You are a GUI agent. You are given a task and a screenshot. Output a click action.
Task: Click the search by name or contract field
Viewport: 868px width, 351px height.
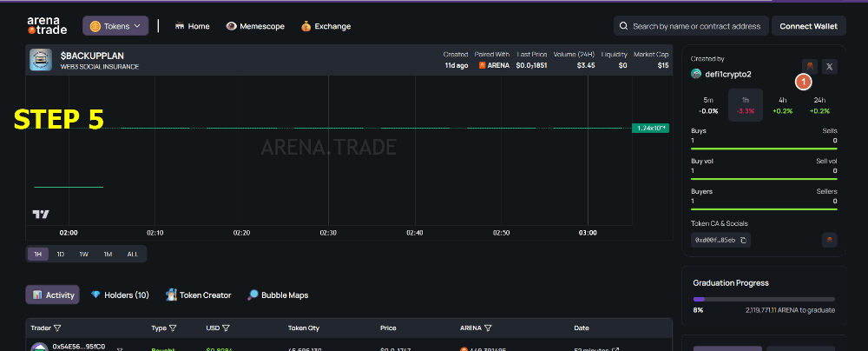pos(690,26)
